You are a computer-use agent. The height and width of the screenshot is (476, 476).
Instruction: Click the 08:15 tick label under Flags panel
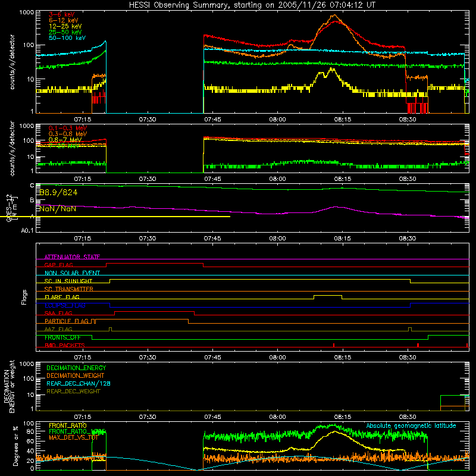point(343,358)
